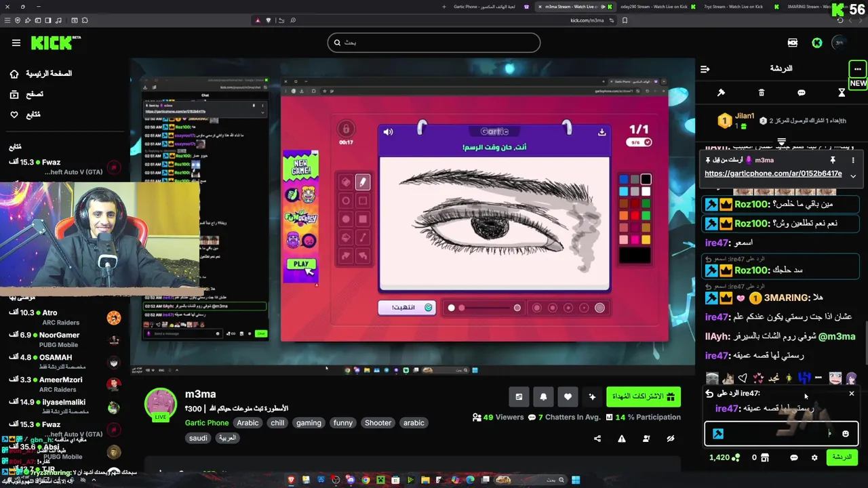Screen dimensions: 868x488
Task: Switch to 7ryz Stream browser tab
Action: [x=732, y=7]
